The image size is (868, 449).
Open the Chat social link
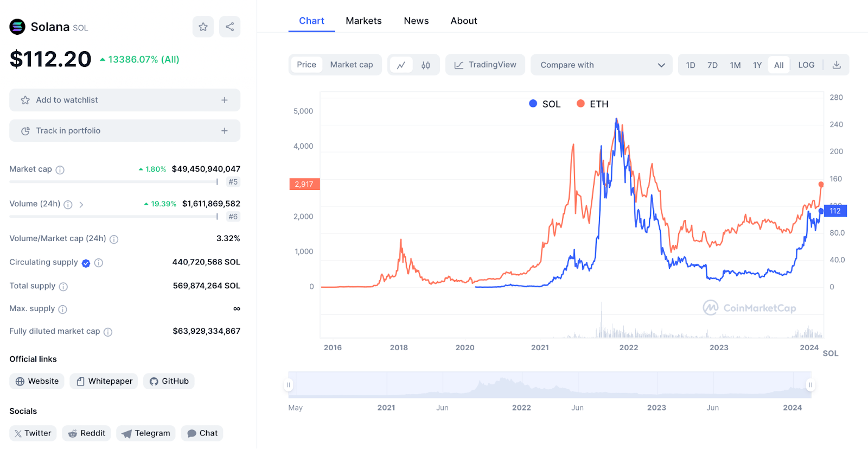point(202,433)
